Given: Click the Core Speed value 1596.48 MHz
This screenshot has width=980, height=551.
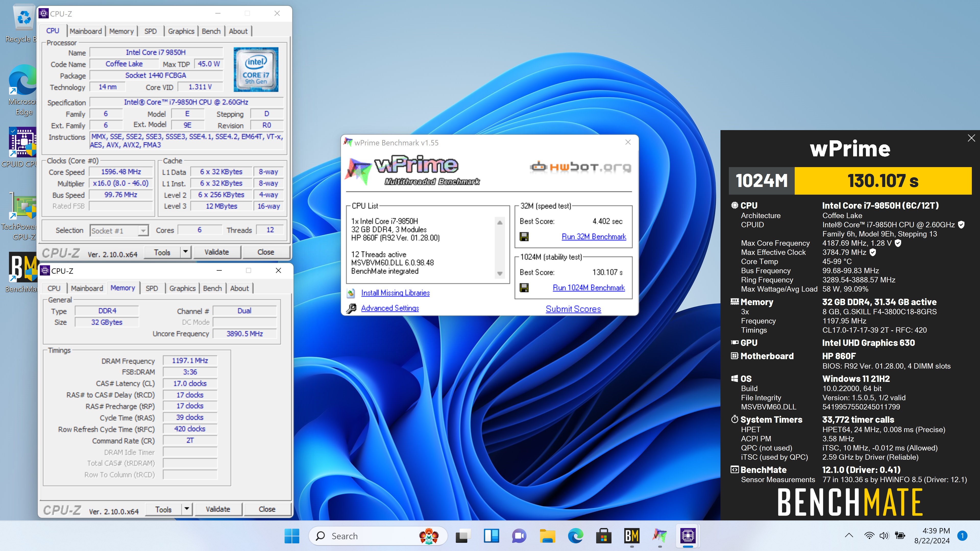Looking at the screenshot, I should (121, 172).
